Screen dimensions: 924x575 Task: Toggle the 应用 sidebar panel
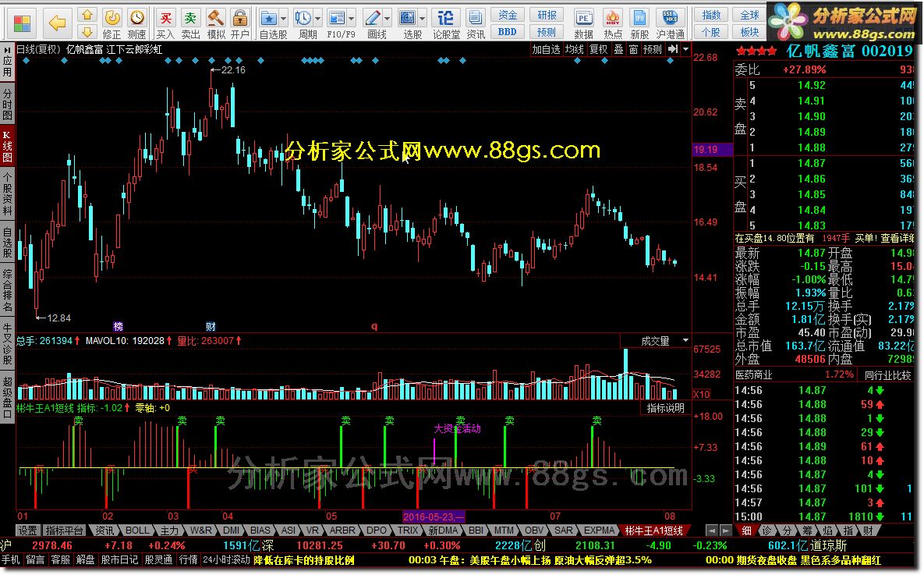click(7, 62)
